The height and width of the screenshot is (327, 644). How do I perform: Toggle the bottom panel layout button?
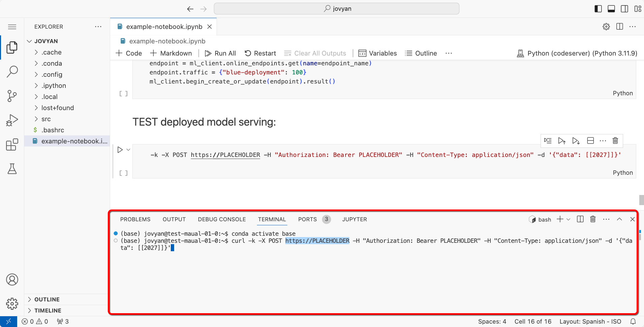point(611,9)
